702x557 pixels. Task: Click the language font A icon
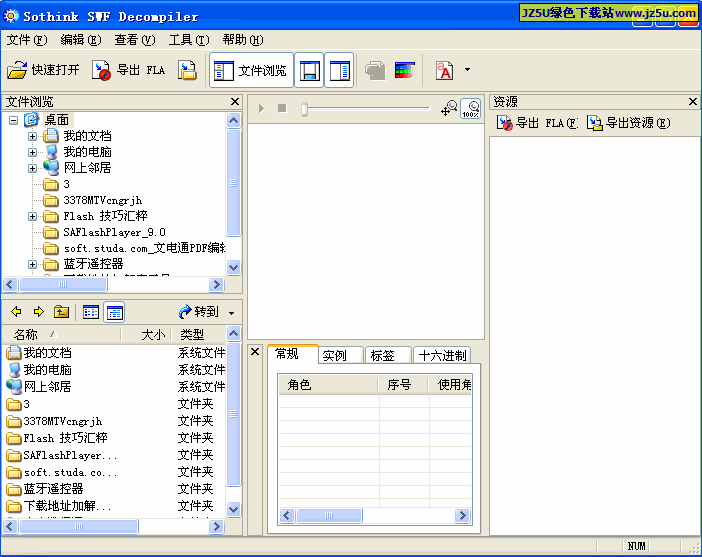[445, 70]
